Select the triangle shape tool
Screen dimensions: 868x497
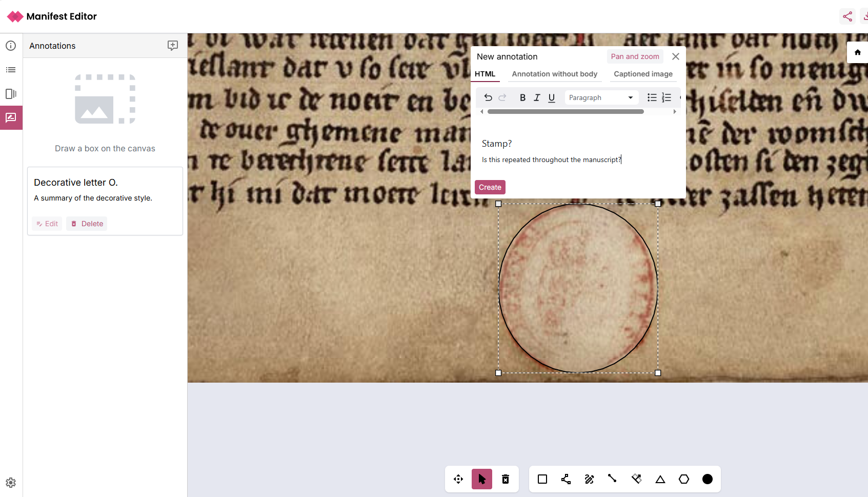660,479
